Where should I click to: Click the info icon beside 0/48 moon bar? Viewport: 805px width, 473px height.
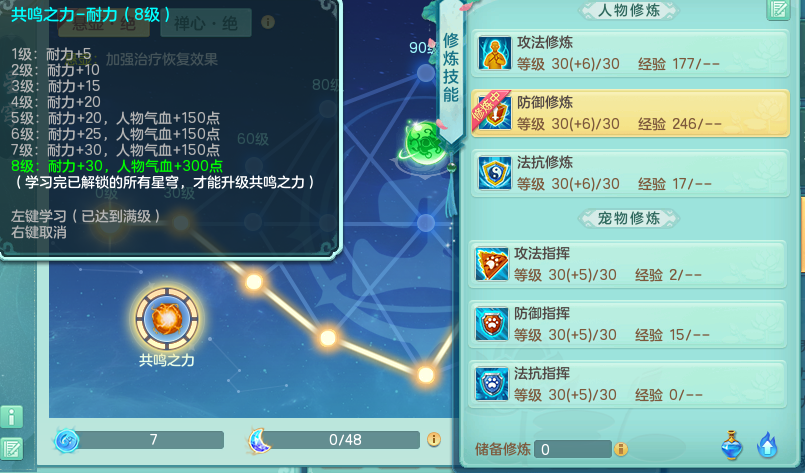(x=434, y=440)
